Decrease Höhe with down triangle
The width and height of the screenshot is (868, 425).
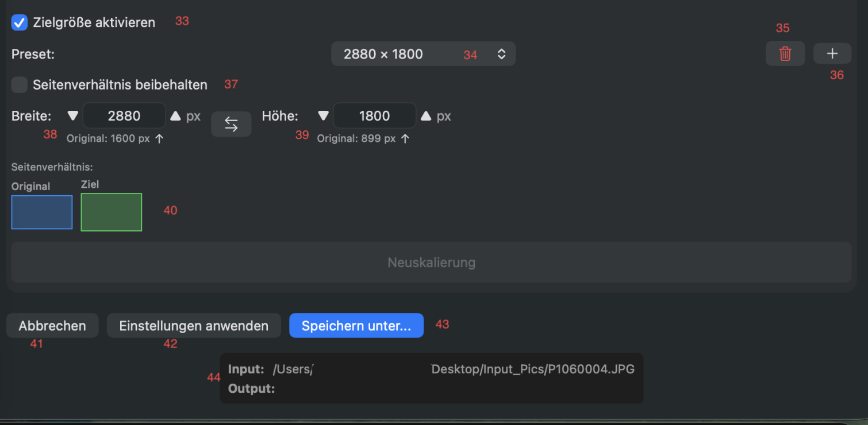[323, 116]
